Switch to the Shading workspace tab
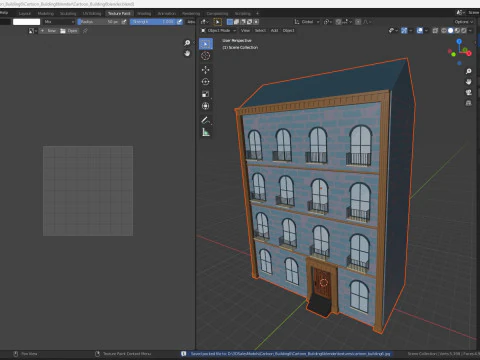This screenshot has width=480, height=360. 144,13
